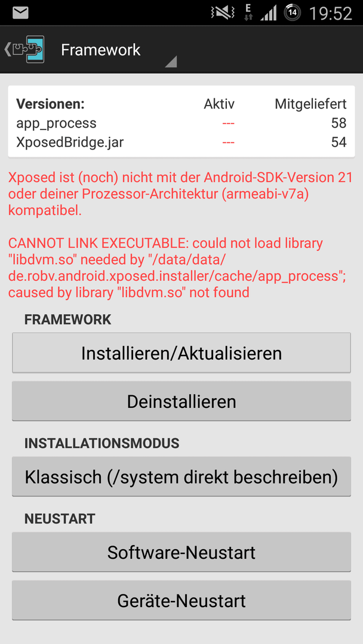
Task: Tap the 19:52 status bar clock
Action: point(331,14)
